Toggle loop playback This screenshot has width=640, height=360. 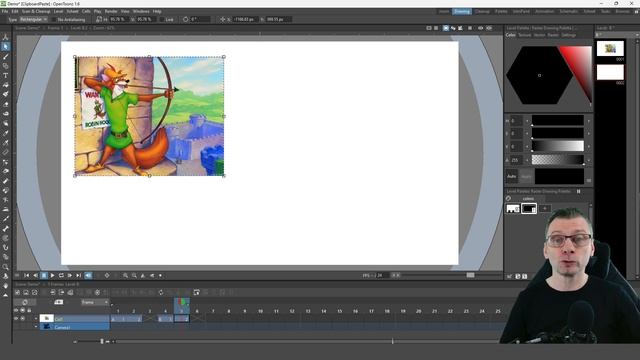61,276
